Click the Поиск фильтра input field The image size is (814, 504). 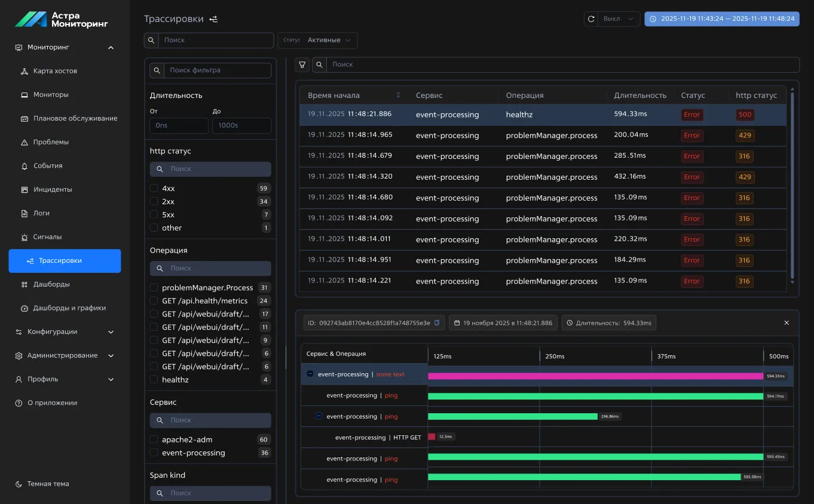click(x=217, y=70)
